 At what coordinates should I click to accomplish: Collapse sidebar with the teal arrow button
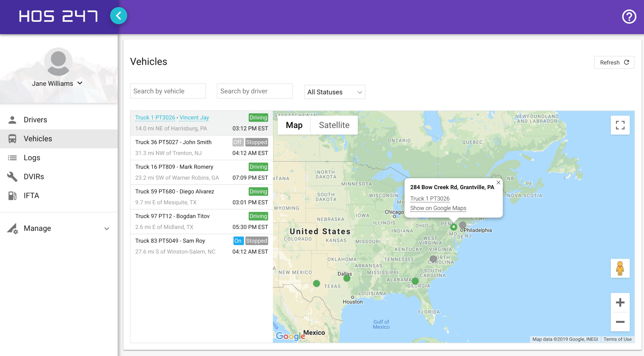click(x=118, y=16)
